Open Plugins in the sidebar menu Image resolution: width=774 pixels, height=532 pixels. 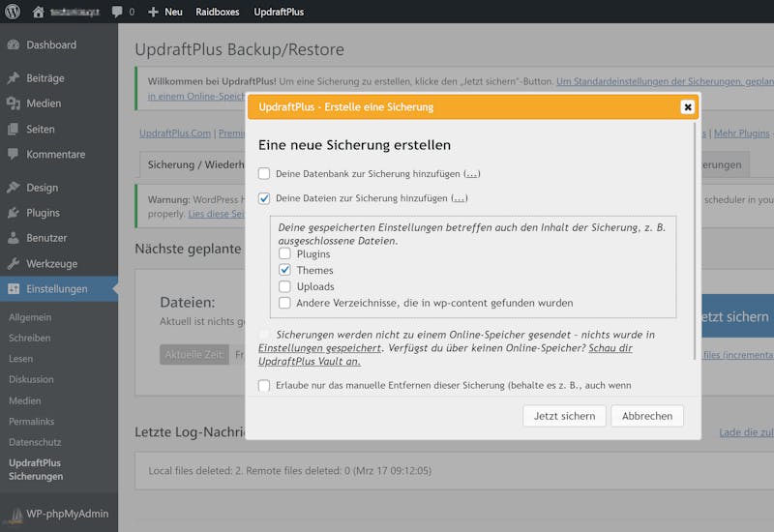pos(43,213)
